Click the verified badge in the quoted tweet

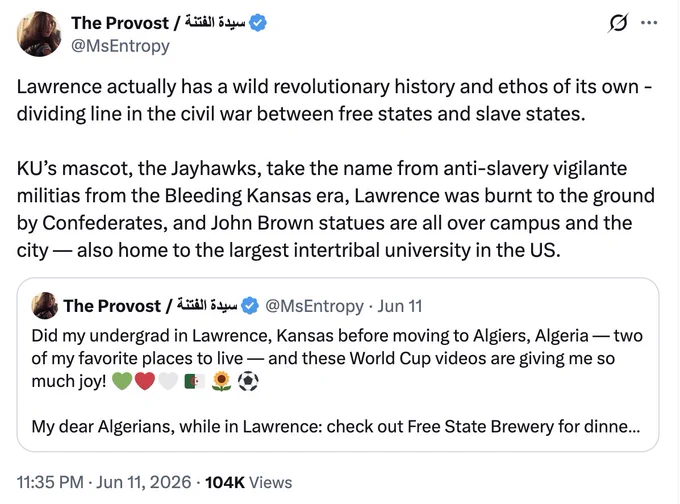click(x=250, y=306)
